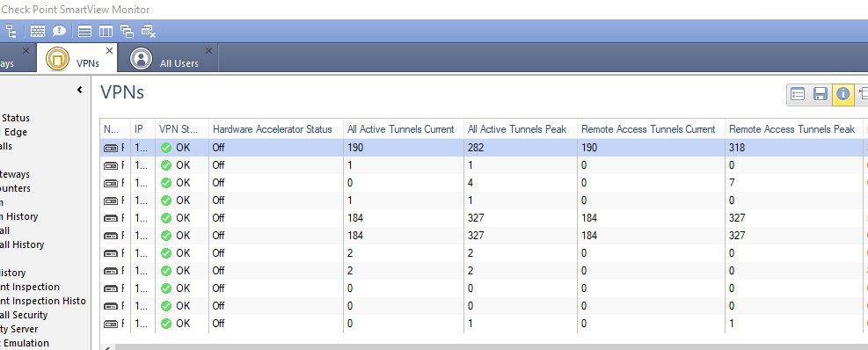The height and width of the screenshot is (350, 868).
Task: Select sidebar item ending in 'Status'
Action: pyautogui.click(x=16, y=118)
